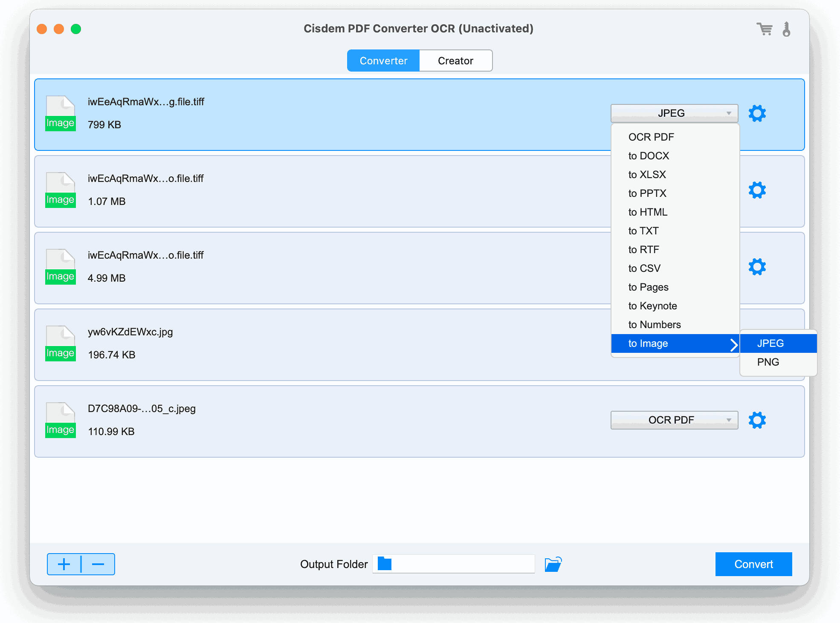Click image thumbnail of 4.99 MB file
The width and height of the screenshot is (840, 623).
pos(61,267)
